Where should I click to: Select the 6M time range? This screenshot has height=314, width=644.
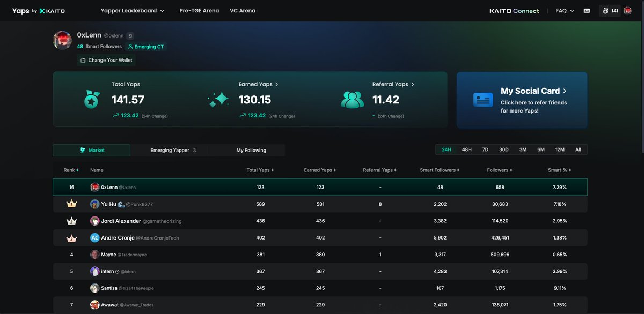541,150
